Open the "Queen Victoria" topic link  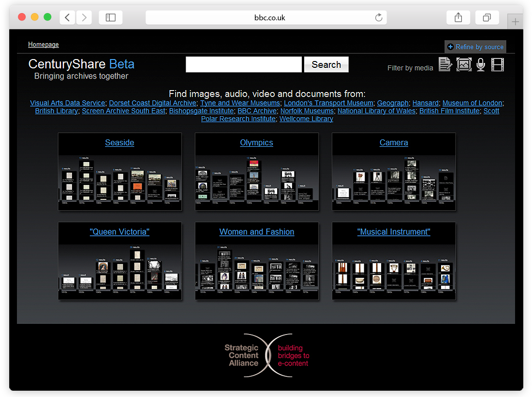pyautogui.click(x=119, y=232)
